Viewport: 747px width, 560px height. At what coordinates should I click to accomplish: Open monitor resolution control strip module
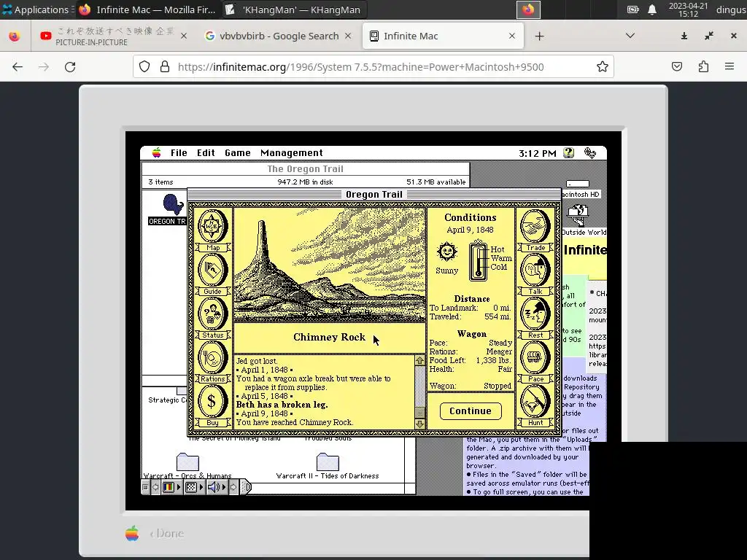pos(194,487)
